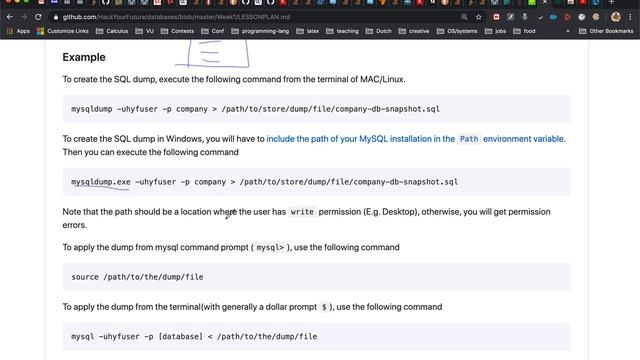
Task: Open Customize Links bookmark
Action: [x=62, y=31]
